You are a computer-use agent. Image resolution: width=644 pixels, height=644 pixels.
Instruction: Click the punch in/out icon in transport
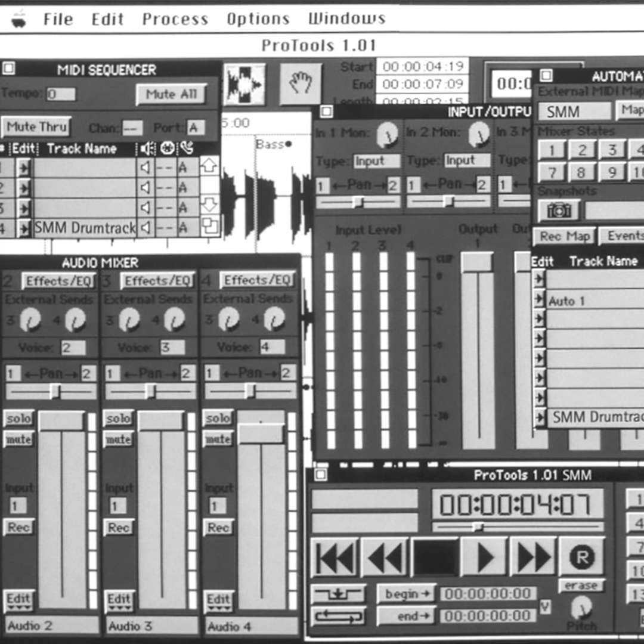338,593
